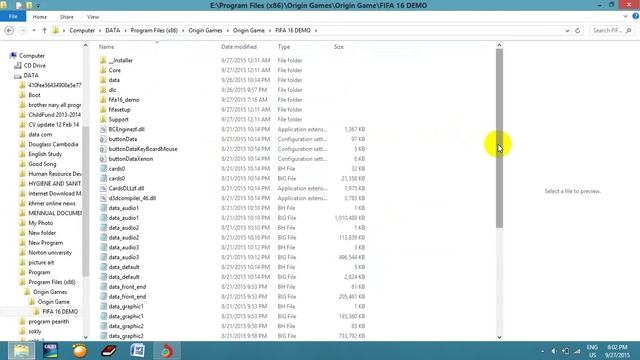
Task: Open the address bar history dropdown
Action: (567, 31)
